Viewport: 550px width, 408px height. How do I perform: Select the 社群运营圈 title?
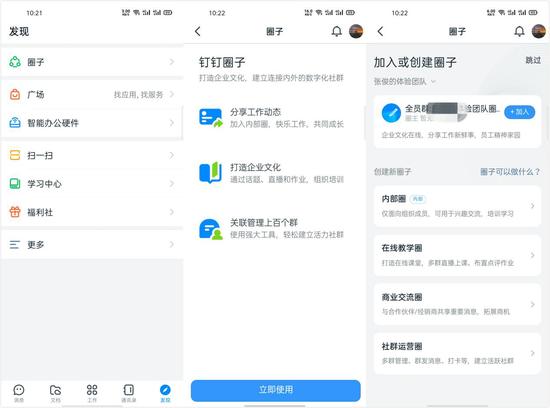click(402, 346)
